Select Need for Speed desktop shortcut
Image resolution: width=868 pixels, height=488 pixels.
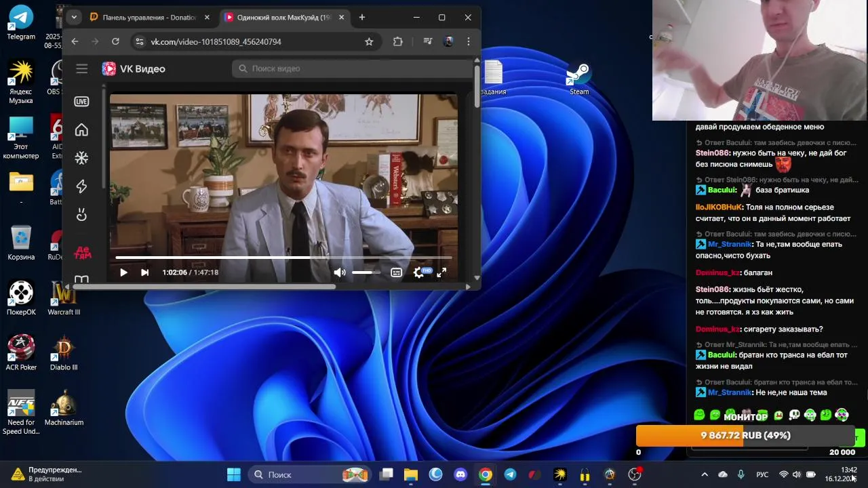[x=21, y=412]
